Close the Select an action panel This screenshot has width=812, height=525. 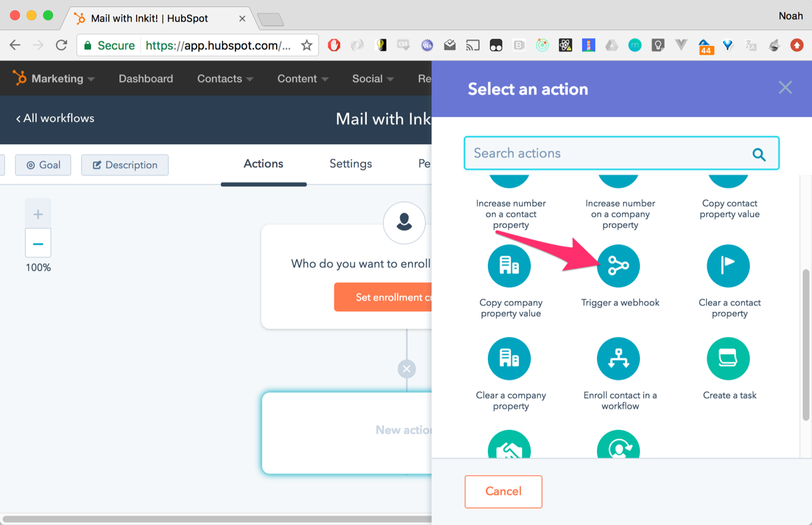click(x=785, y=88)
